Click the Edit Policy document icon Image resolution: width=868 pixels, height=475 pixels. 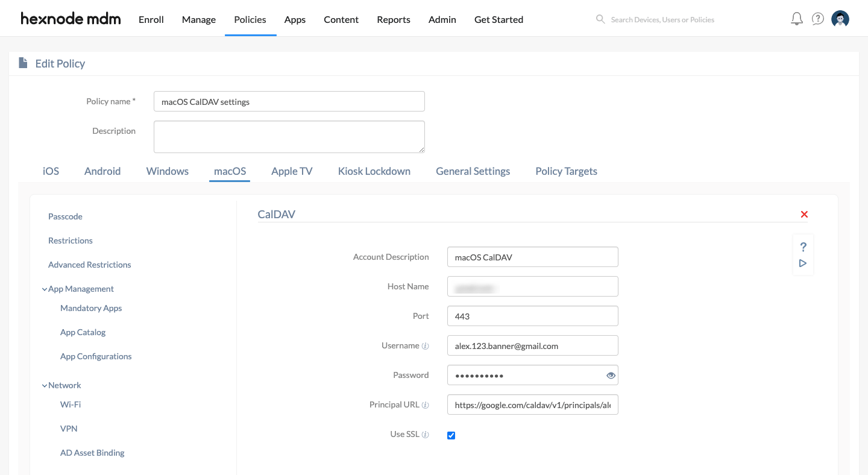(x=23, y=63)
